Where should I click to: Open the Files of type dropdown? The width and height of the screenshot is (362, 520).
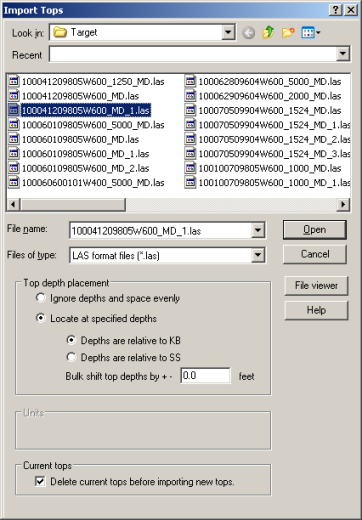click(x=258, y=255)
